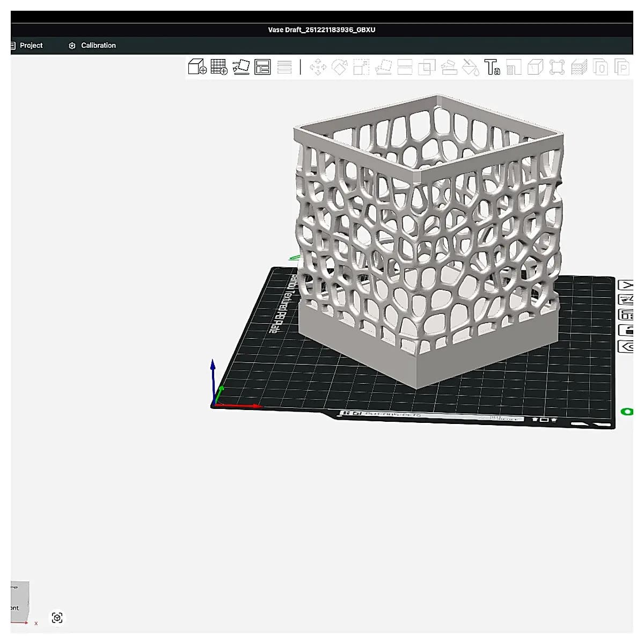The height and width of the screenshot is (644, 644).
Task: Select the square icon with corner handles
Action: click(557, 67)
